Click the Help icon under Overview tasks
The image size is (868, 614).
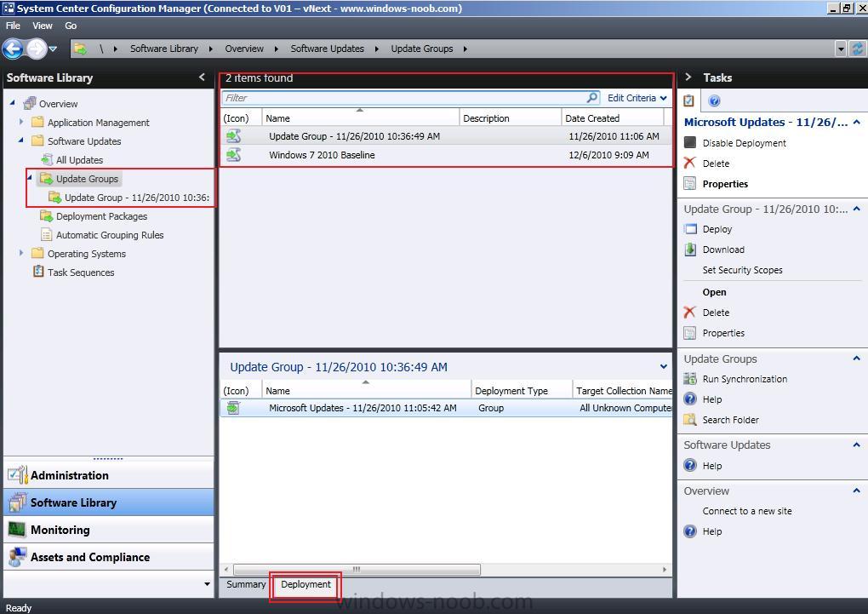click(690, 531)
